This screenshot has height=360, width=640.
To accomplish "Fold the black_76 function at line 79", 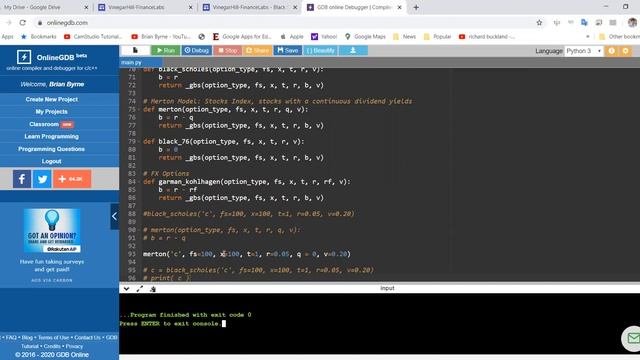I will click(x=138, y=142).
